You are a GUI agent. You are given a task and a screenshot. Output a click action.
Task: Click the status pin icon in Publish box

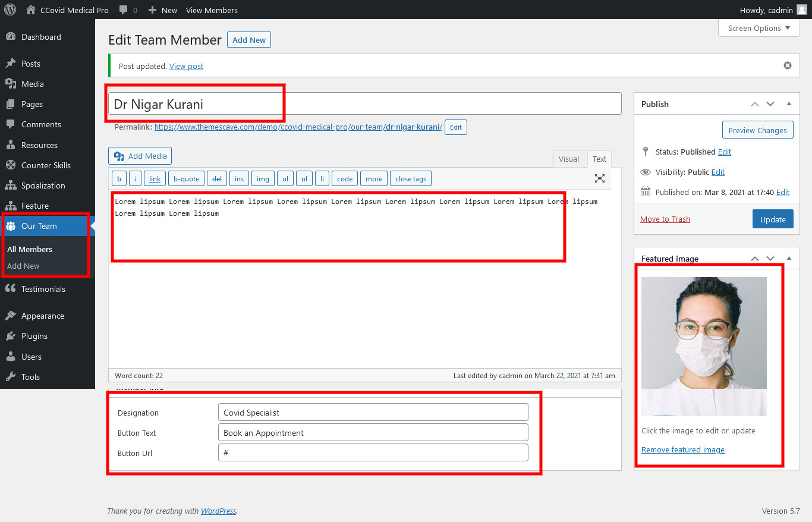[646, 152]
